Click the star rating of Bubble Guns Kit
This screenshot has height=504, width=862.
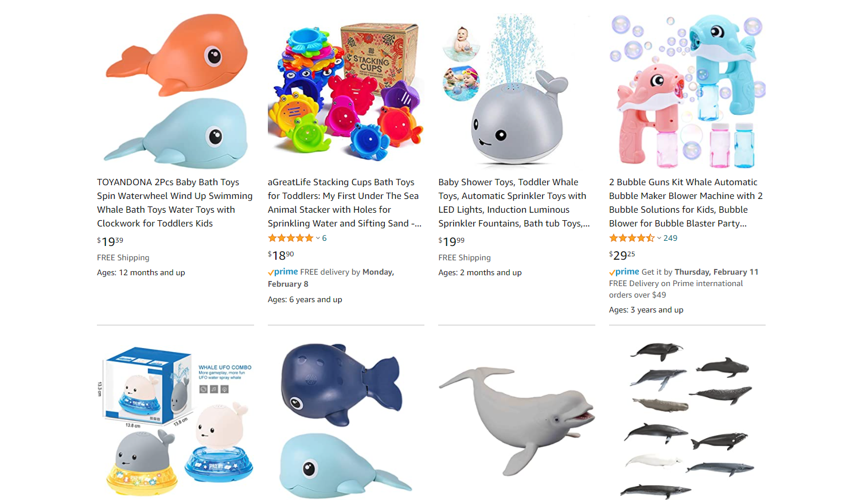[x=632, y=238]
